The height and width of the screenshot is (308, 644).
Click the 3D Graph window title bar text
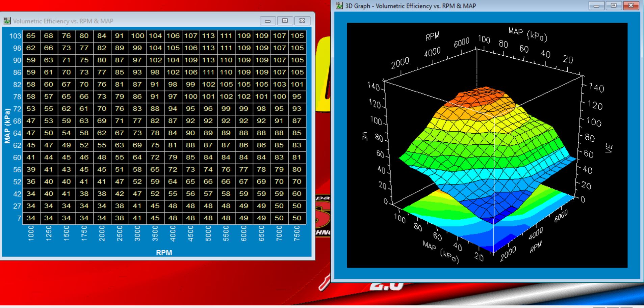coord(410,6)
